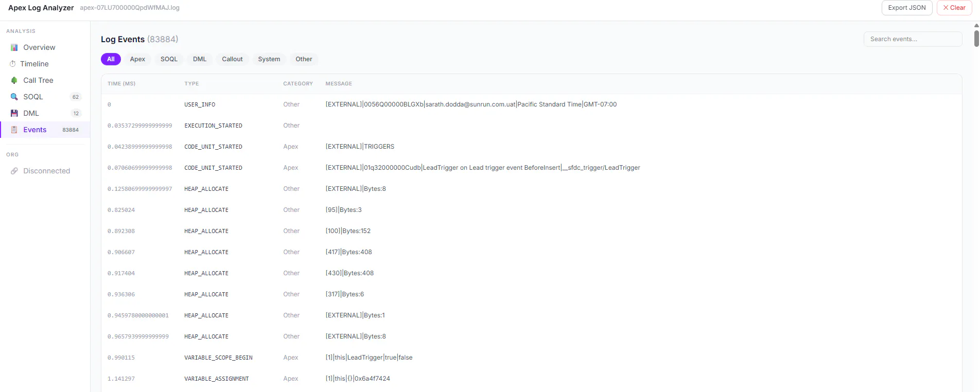980x392 pixels.
Task: Click the Events count badge 83884
Action: pos(71,130)
